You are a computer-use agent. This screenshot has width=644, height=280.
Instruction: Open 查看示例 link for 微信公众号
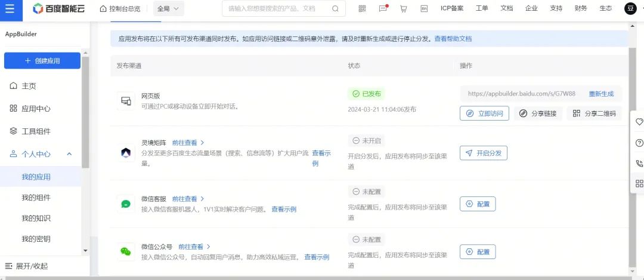317,257
